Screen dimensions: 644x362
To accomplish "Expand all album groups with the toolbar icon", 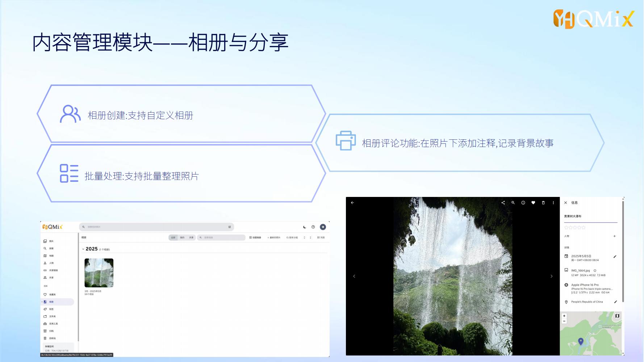I will coord(304,237).
